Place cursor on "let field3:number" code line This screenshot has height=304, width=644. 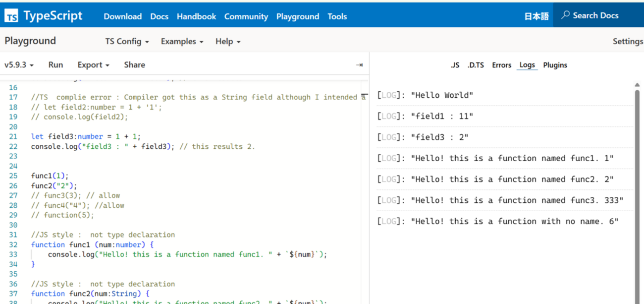click(x=87, y=136)
